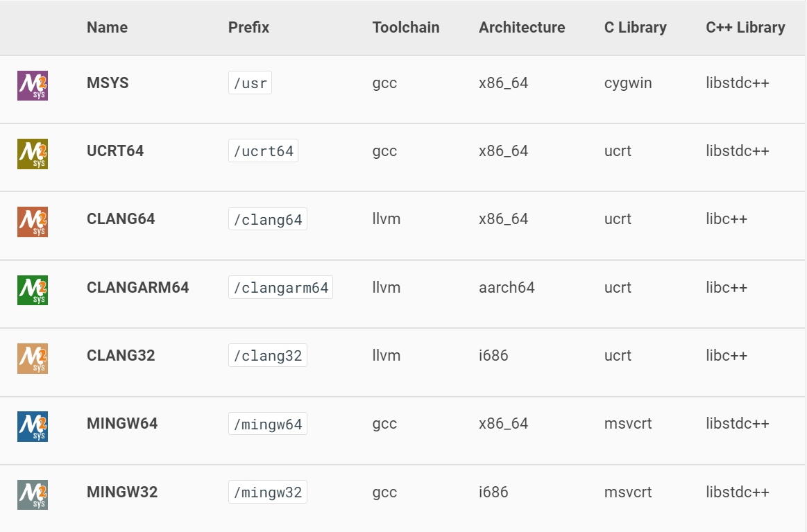Select the /clangarm64 prefix code box

[280, 287]
